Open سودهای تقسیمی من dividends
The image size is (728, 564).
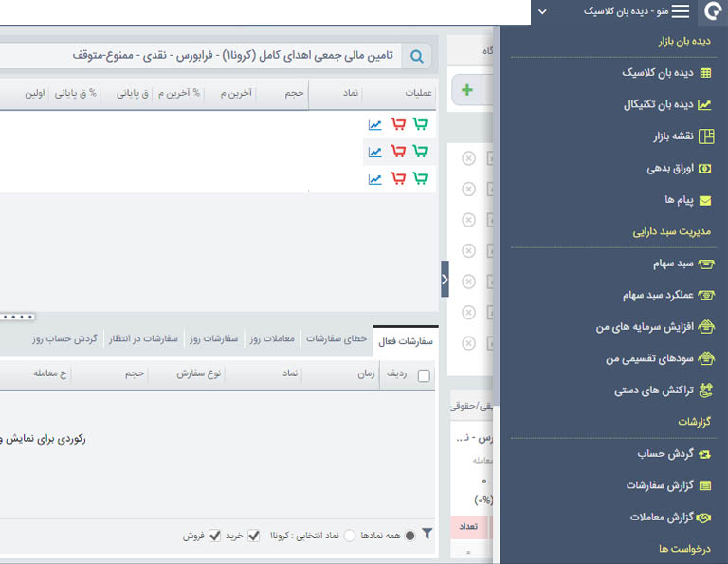(660, 359)
